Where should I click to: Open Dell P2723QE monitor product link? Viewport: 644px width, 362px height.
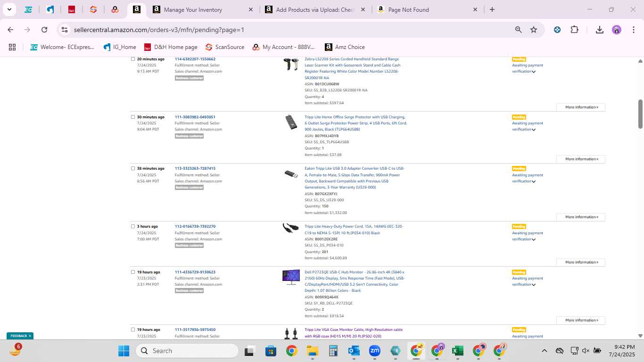(355, 281)
